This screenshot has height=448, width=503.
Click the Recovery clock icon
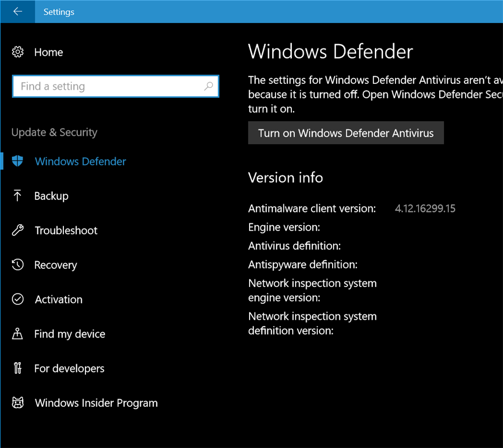coord(18,264)
